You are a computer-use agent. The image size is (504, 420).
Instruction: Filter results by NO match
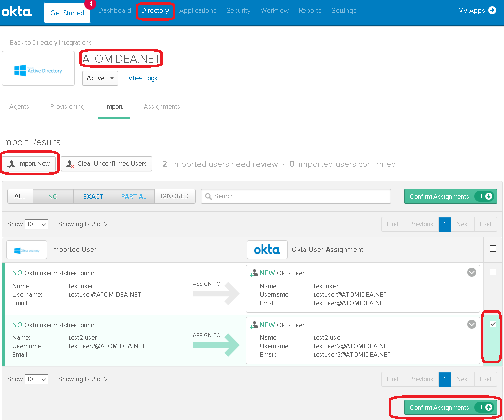click(x=53, y=196)
